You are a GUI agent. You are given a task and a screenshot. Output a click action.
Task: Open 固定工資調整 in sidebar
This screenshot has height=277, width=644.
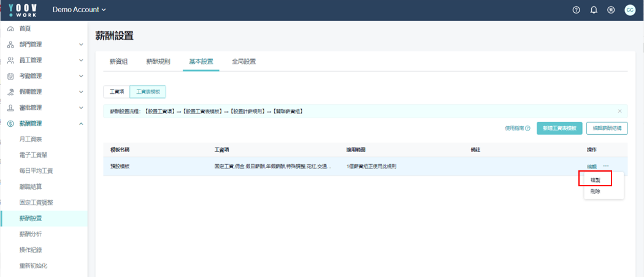point(36,203)
